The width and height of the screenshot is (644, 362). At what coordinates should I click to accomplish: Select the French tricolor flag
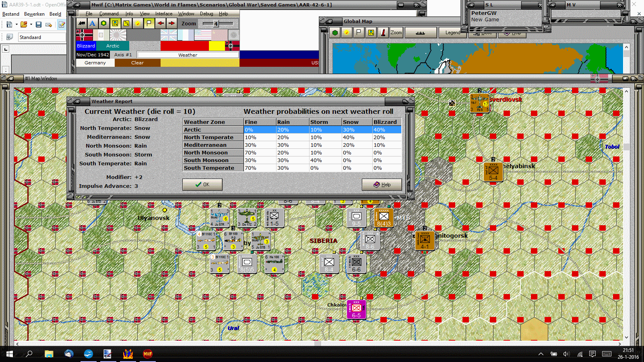(186, 35)
